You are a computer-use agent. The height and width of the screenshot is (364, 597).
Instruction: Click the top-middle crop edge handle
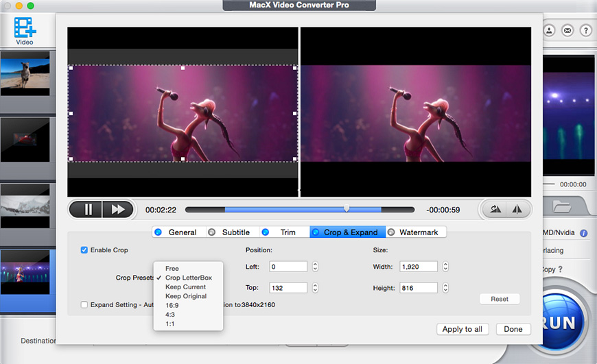tap(183, 68)
